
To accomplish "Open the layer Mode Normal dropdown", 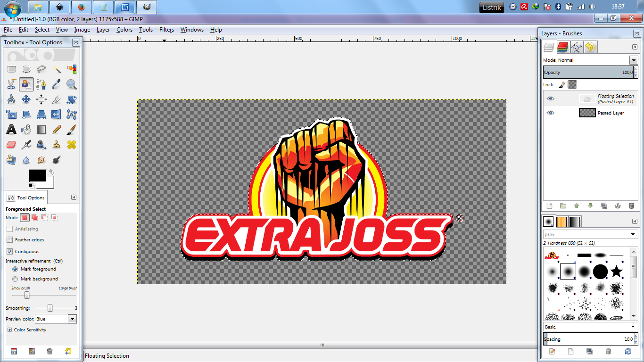I will pos(634,60).
